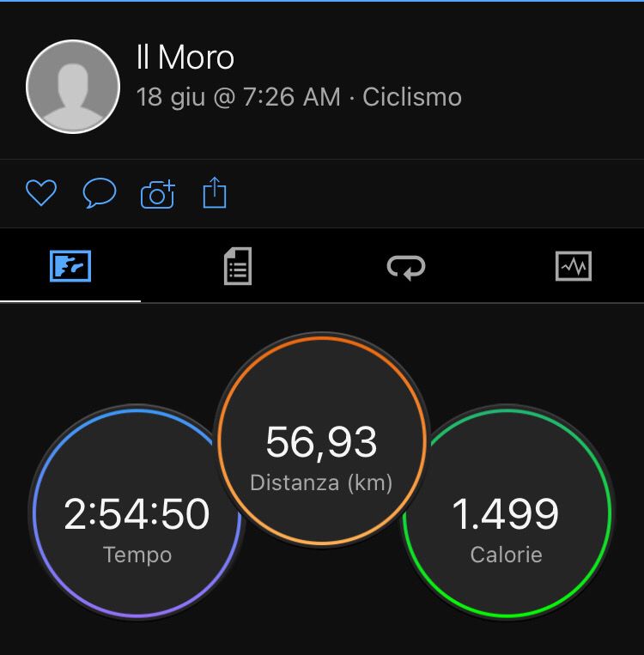Viewport: 644px width, 655px height.
Task: Like the activity with the heart icon
Action: (41, 192)
